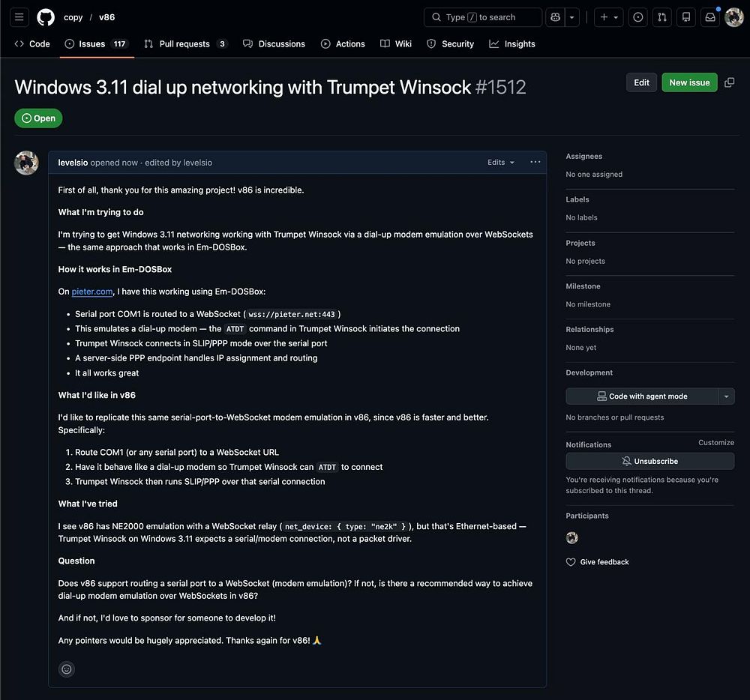Open the header pull requests icon

[662, 17]
